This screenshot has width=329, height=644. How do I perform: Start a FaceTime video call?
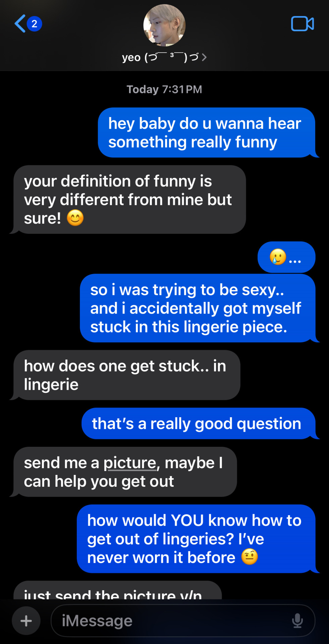coord(303,24)
